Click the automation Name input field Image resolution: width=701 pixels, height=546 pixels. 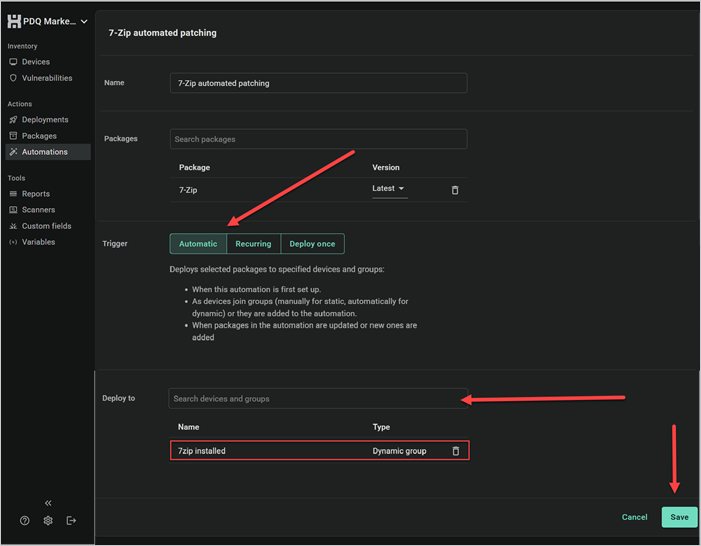[318, 83]
